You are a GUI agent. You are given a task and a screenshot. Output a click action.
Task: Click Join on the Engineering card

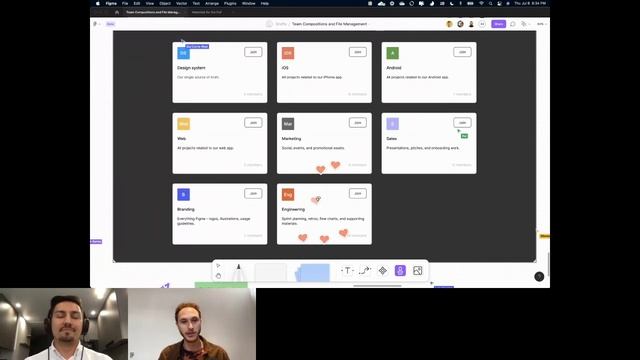358,193
